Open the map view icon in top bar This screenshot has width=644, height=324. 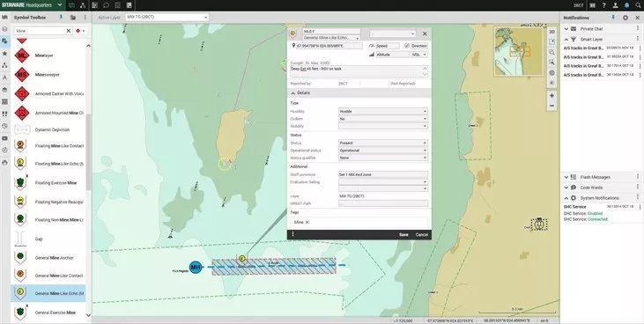[x=72, y=5]
